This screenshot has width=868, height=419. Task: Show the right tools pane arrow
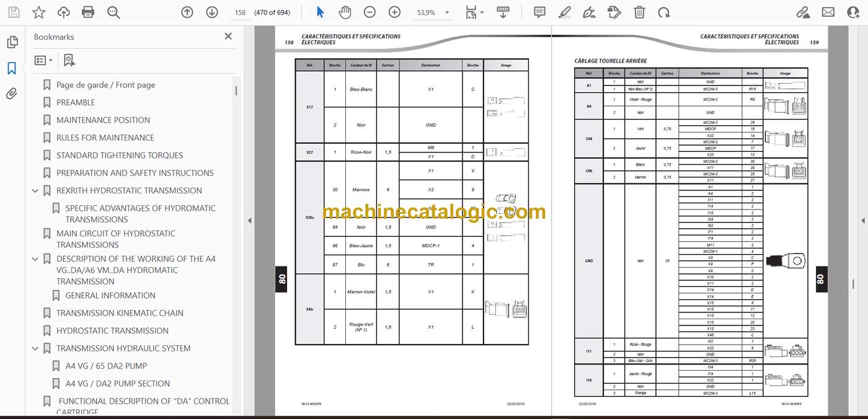pyautogui.click(x=862, y=221)
